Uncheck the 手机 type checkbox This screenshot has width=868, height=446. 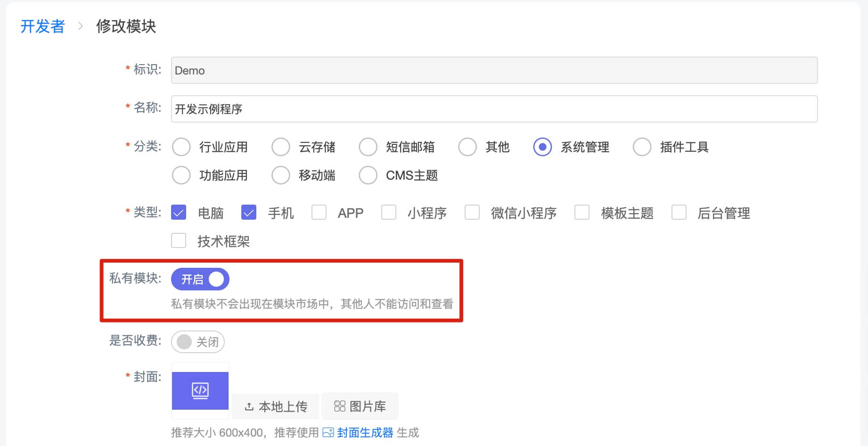248,213
